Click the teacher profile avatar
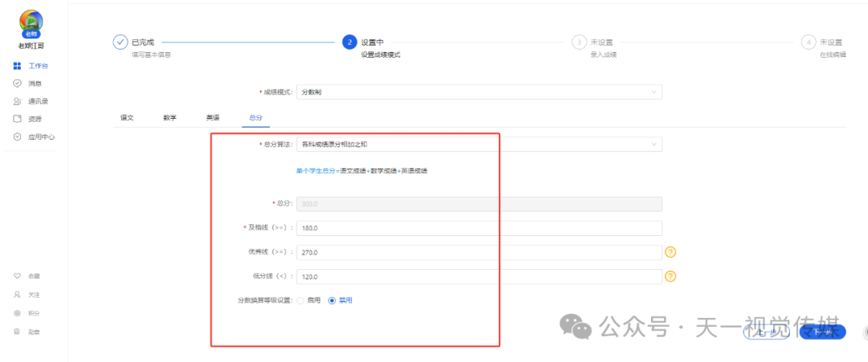Viewport: 868px width, 362px height. coord(31,22)
